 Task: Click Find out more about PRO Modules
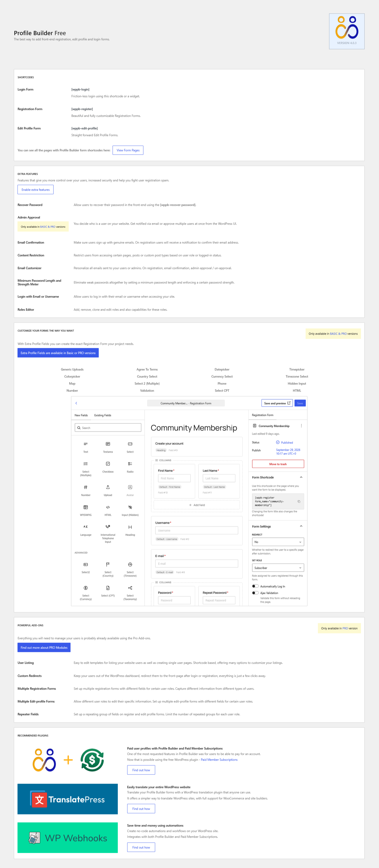(44, 647)
